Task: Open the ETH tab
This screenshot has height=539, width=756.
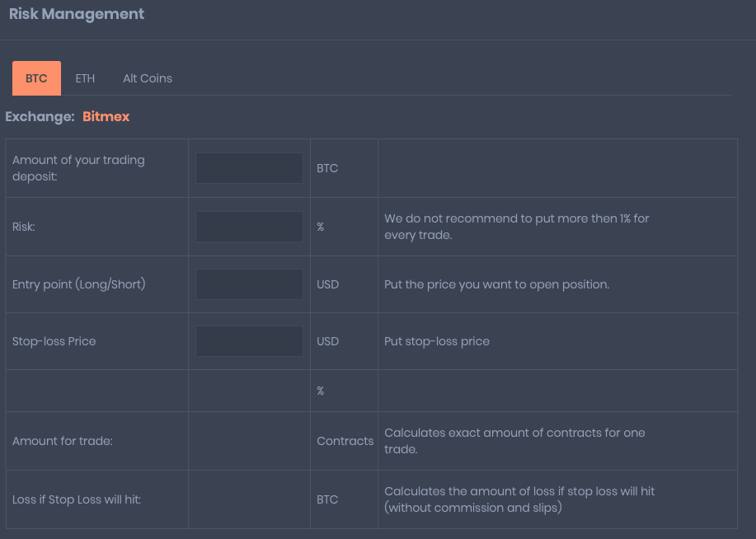Action: coord(85,78)
